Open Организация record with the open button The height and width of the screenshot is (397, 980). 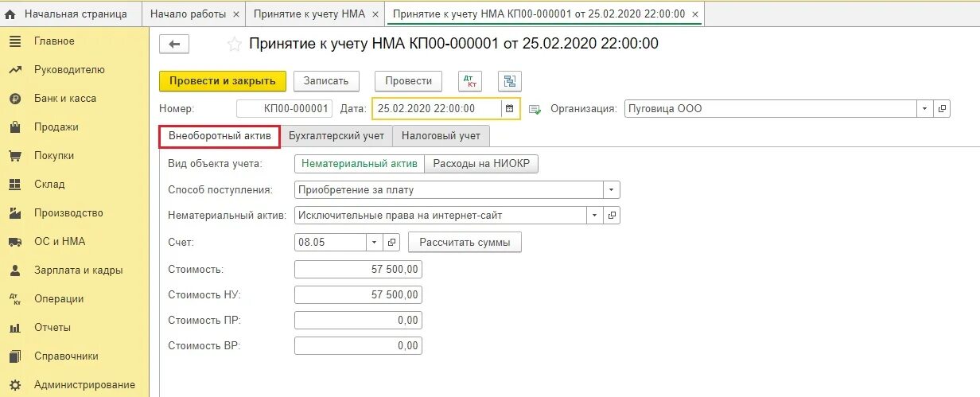pyautogui.click(x=942, y=109)
